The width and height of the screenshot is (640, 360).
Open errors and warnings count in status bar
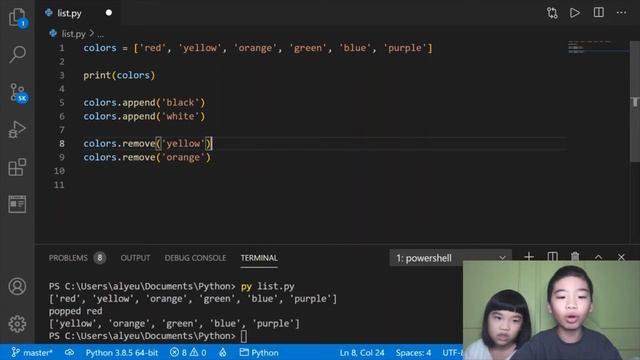click(x=188, y=353)
